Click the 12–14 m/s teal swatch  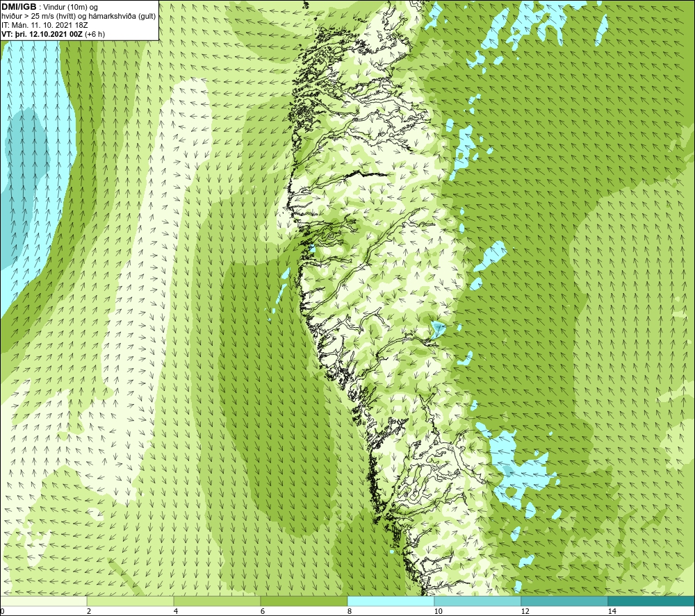point(564,601)
